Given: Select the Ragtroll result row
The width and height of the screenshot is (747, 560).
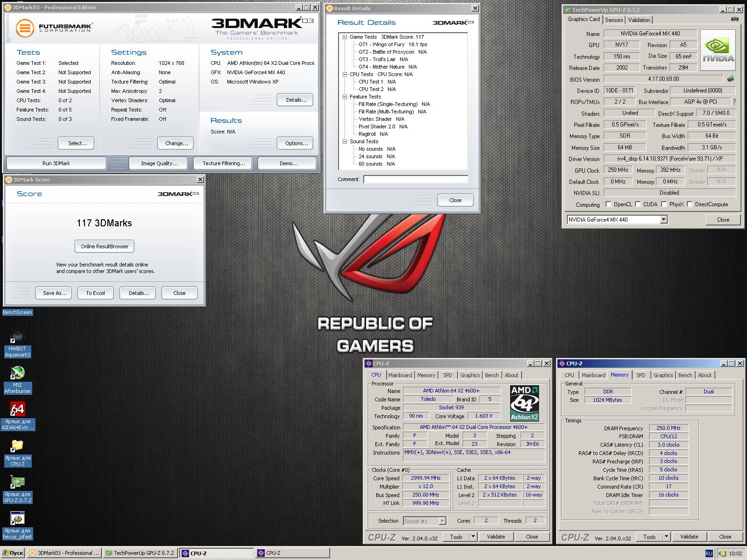Looking at the screenshot, I should [373, 134].
